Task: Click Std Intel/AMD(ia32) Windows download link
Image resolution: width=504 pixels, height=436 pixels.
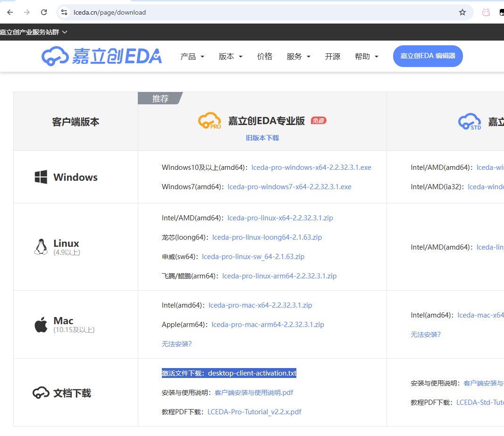Action: (x=486, y=187)
